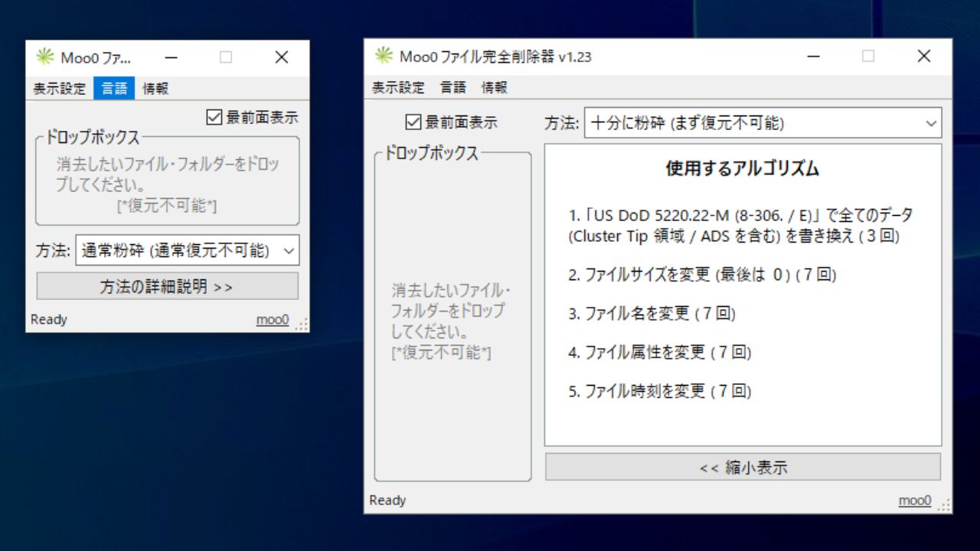Image resolution: width=980 pixels, height=551 pixels.
Task: Open 言語 menu in the large window
Action: [453, 87]
